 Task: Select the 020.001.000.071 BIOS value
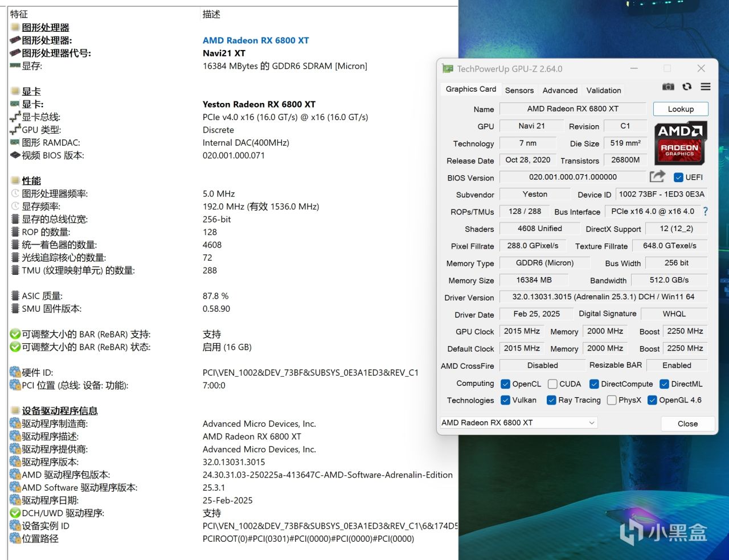[234, 155]
